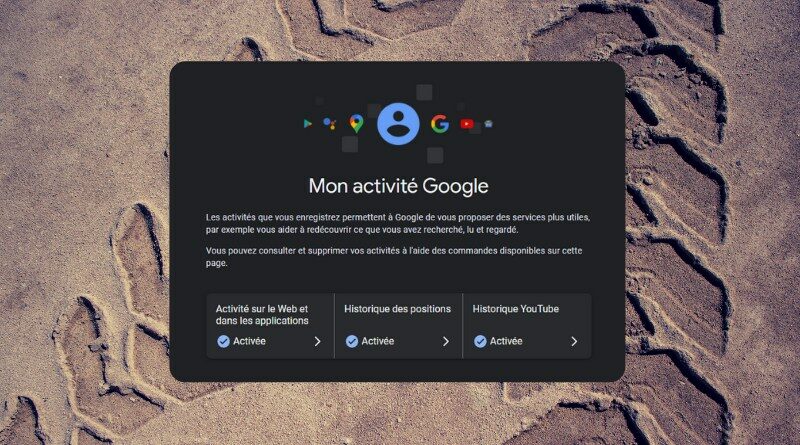Viewport: 800px width, 445px height.
Task: Open the Historique des positions card
Action: [398, 326]
